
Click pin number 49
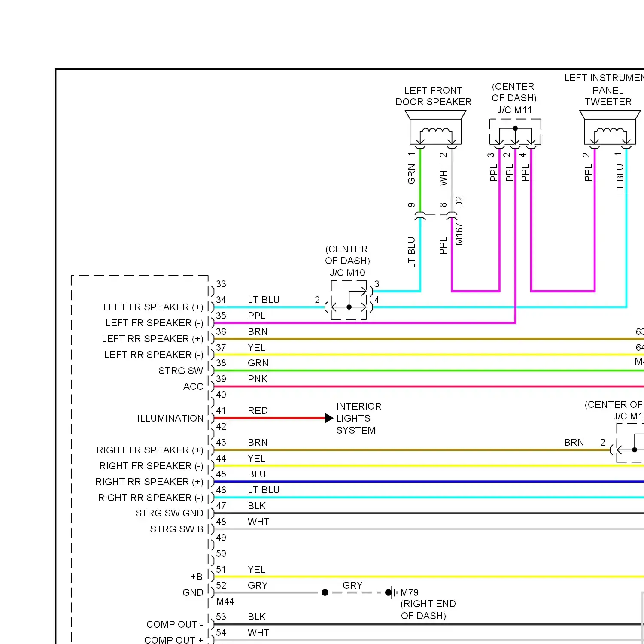pos(221,538)
